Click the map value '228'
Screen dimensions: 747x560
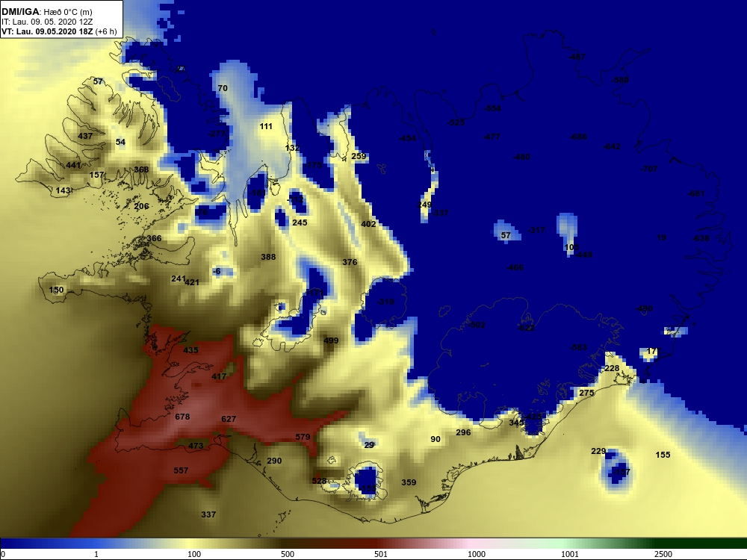click(612, 368)
